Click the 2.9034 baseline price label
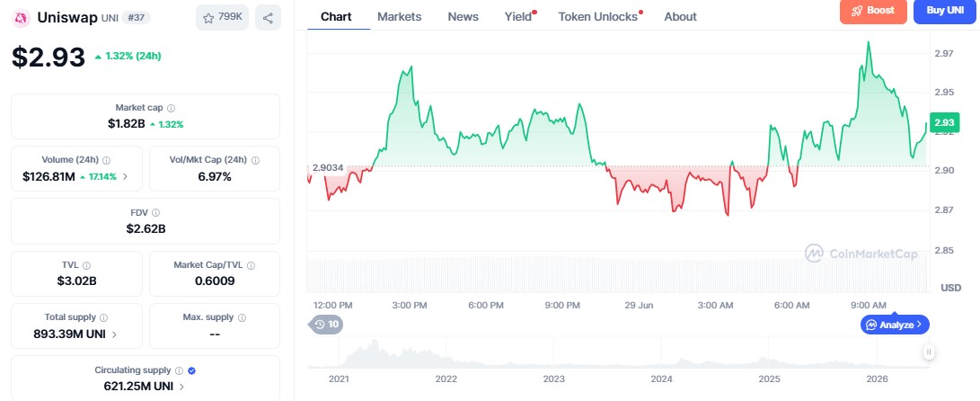Viewport: 980px width, 401px height. click(328, 167)
